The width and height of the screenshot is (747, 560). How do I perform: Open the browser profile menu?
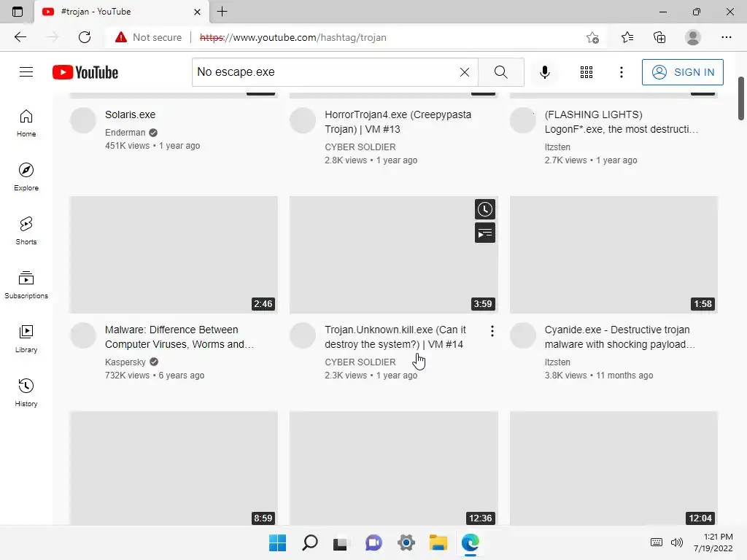click(x=693, y=37)
